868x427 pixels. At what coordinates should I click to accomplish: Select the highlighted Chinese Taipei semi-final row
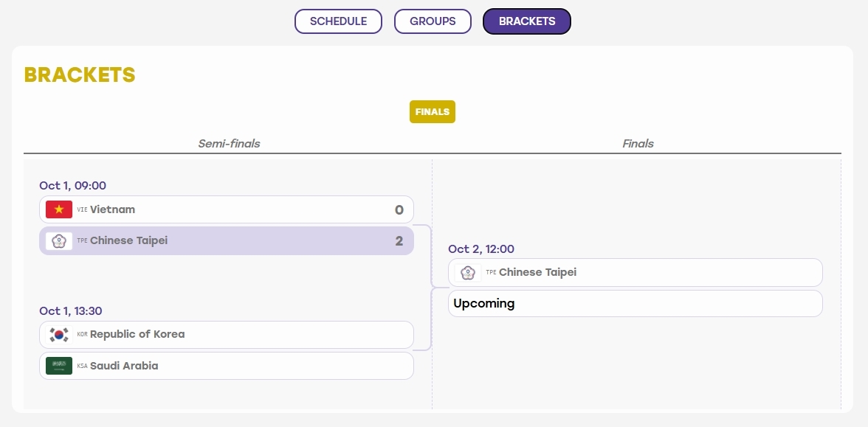tap(227, 240)
